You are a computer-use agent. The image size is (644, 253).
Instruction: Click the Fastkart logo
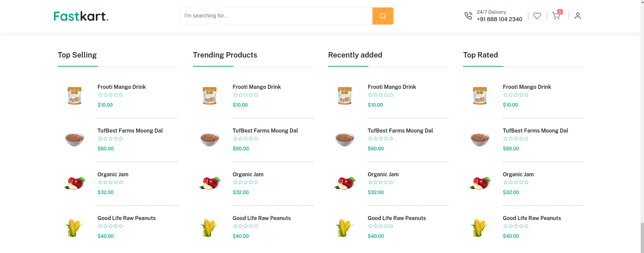pyautogui.click(x=81, y=16)
